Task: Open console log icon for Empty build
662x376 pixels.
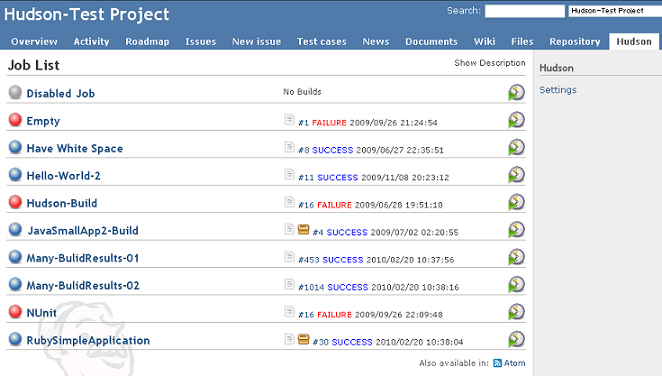Action: click(289, 120)
